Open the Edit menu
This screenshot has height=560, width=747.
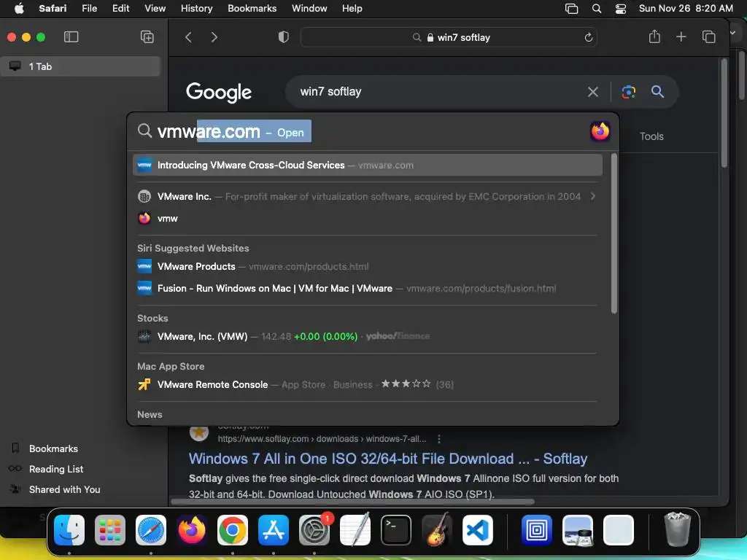tap(120, 9)
